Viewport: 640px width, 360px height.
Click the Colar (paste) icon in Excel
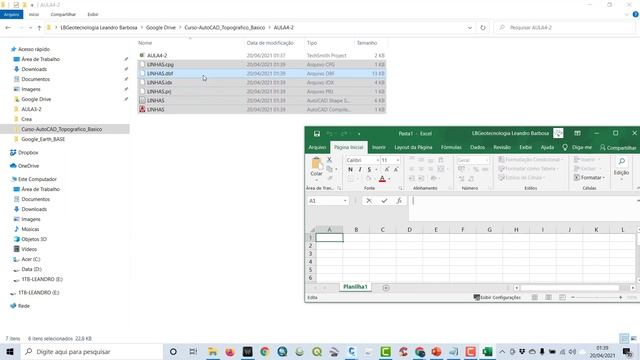316,163
